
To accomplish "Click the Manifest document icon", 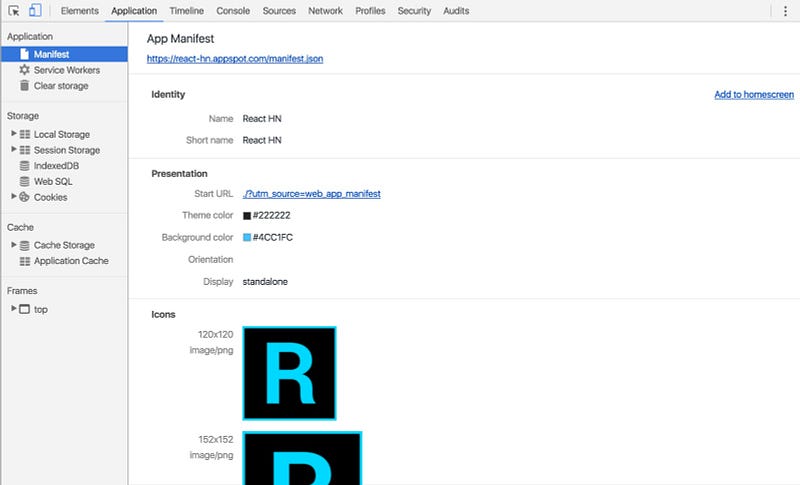I will (24, 54).
